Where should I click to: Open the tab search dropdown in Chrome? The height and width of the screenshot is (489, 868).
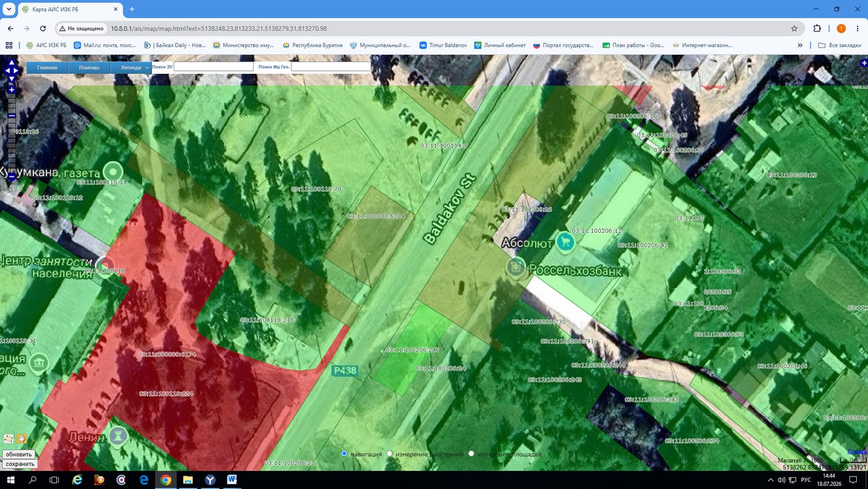click(x=9, y=9)
